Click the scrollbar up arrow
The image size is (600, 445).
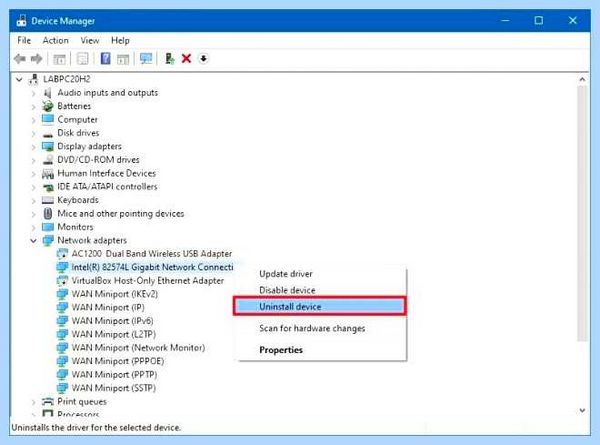click(582, 80)
